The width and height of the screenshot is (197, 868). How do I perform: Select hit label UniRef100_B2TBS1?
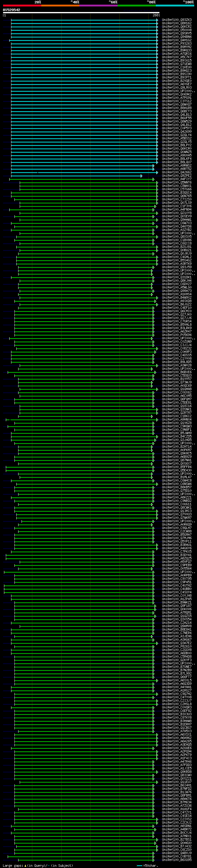tap(177, 839)
